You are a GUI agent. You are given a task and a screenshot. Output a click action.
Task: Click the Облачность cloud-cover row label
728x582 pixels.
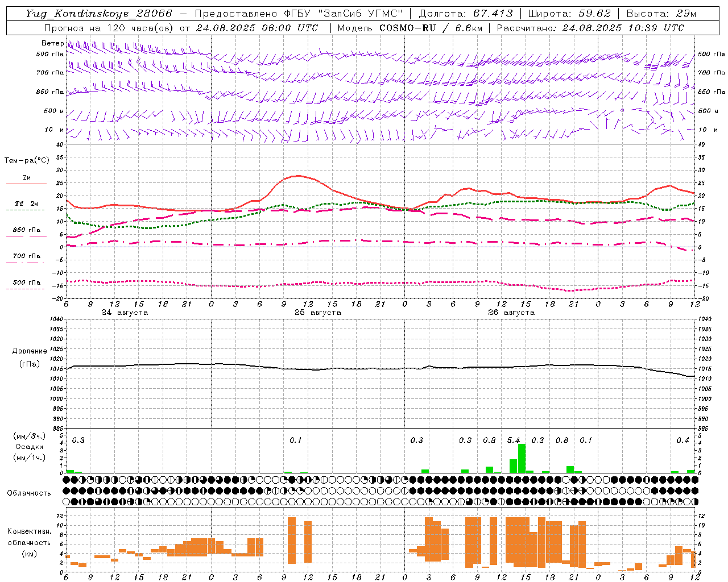coord(29,493)
